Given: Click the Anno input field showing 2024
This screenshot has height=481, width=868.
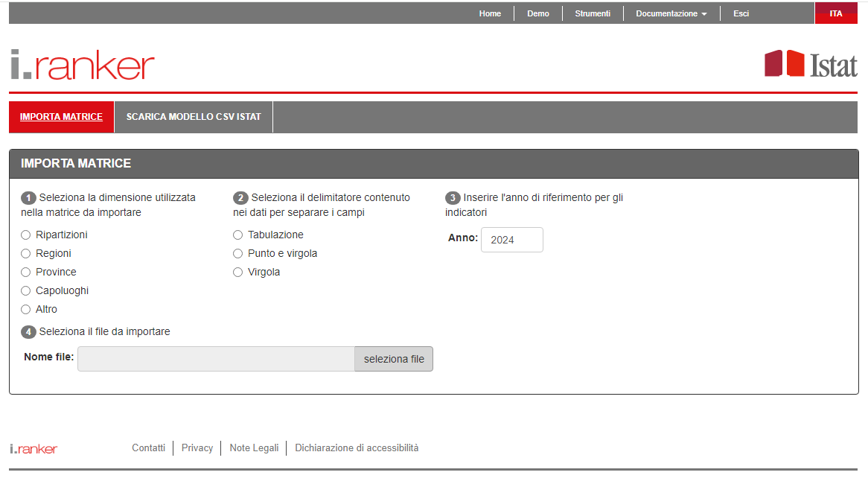Looking at the screenshot, I should pos(512,240).
